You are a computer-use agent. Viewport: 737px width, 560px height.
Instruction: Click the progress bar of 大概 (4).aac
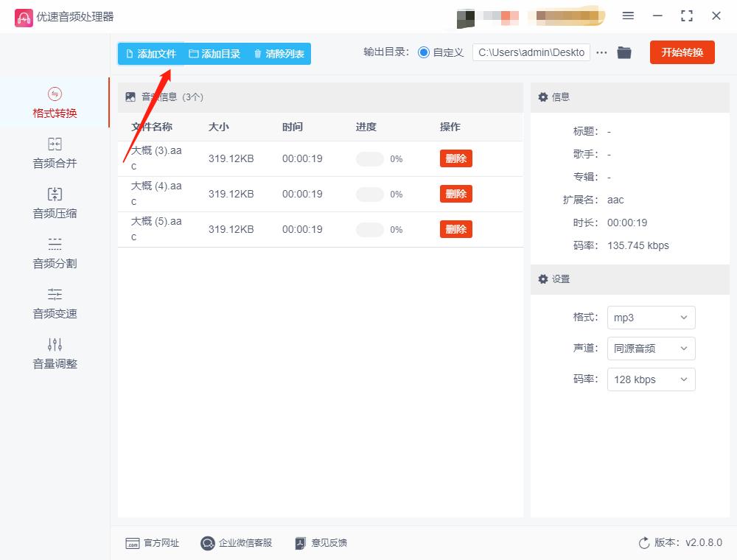click(369, 193)
